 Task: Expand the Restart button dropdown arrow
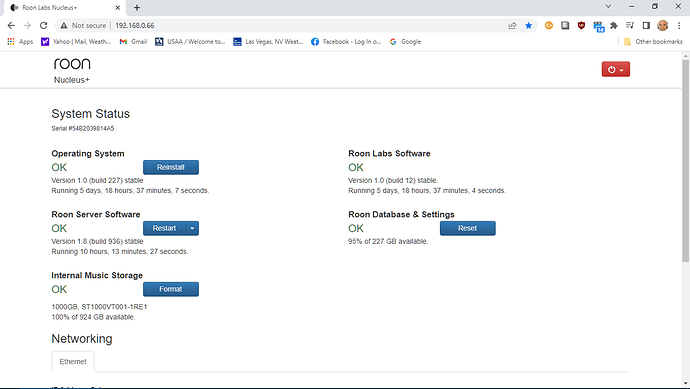192,228
